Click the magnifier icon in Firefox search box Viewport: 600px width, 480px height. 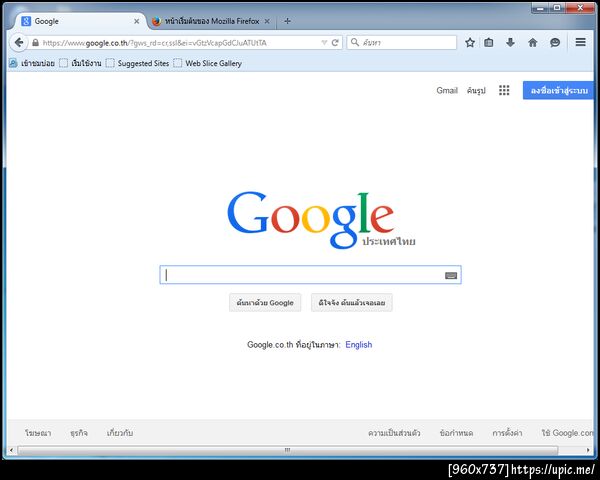pos(355,42)
